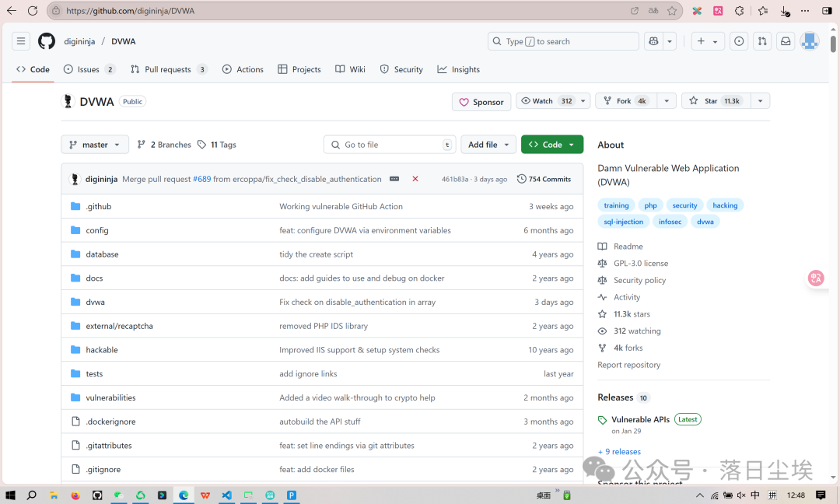This screenshot has height=504, width=840.
Task: View 754 Commits history
Action: coord(544,179)
